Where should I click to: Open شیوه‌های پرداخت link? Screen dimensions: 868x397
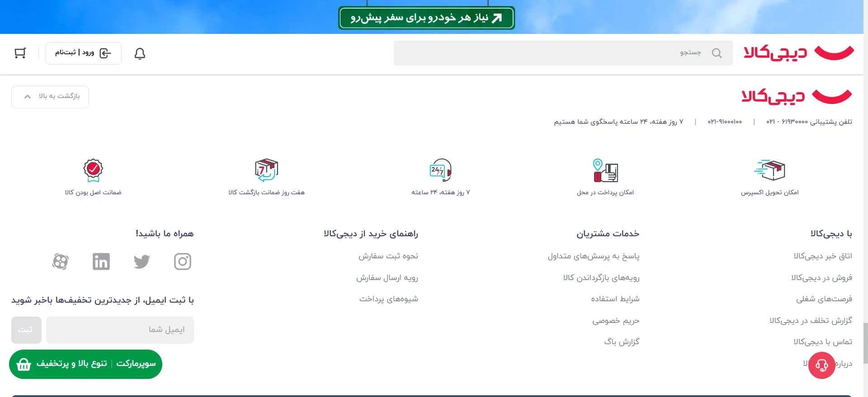point(389,299)
